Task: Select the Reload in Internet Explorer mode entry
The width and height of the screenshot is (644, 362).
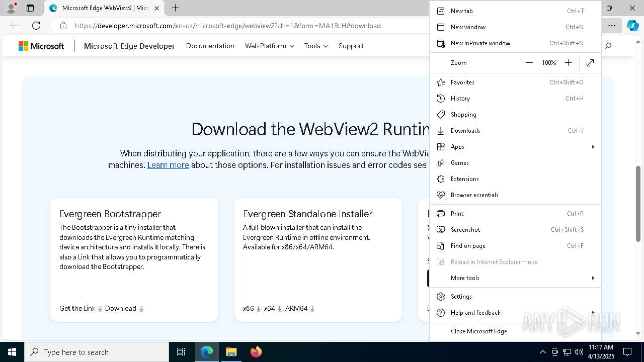Action: [x=515, y=262]
